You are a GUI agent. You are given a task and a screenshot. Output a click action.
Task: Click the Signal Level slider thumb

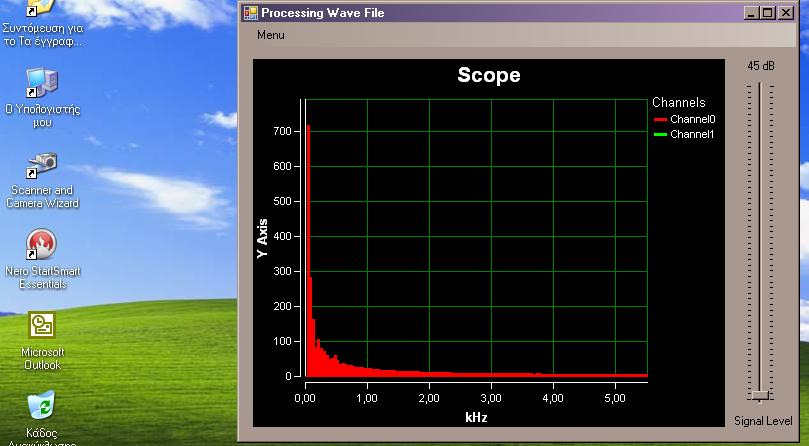tap(760, 395)
